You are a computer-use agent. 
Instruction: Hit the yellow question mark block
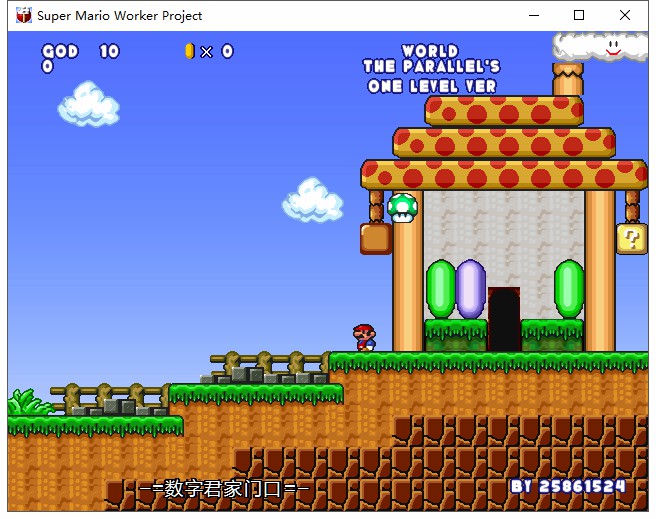pos(632,239)
